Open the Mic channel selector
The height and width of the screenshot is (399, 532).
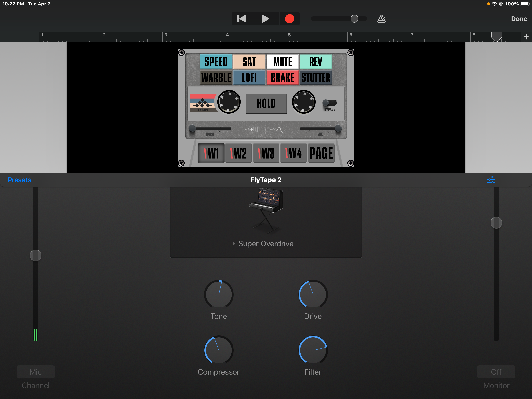pos(35,372)
